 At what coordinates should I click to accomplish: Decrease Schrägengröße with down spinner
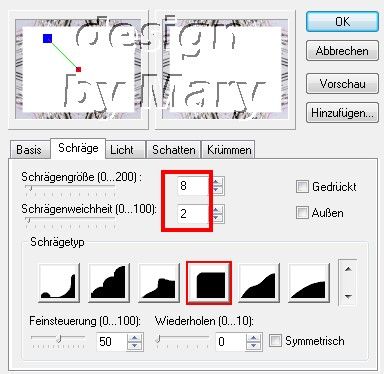217,190
